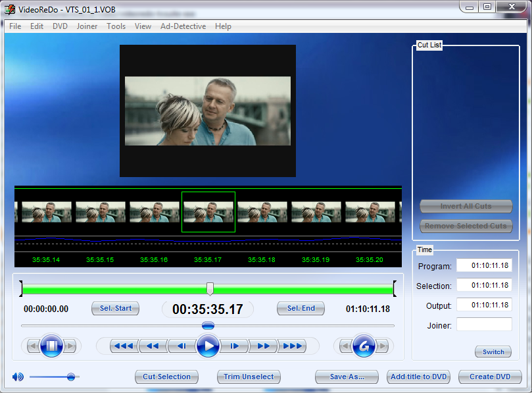The height and width of the screenshot is (393, 532).
Task: Open the File menu
Action: 15,26
